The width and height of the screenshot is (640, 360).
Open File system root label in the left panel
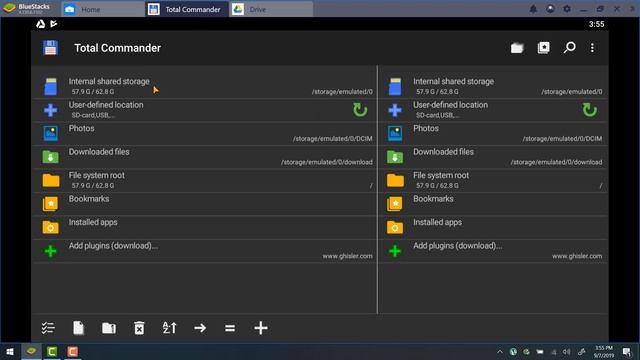click(97, 175)
